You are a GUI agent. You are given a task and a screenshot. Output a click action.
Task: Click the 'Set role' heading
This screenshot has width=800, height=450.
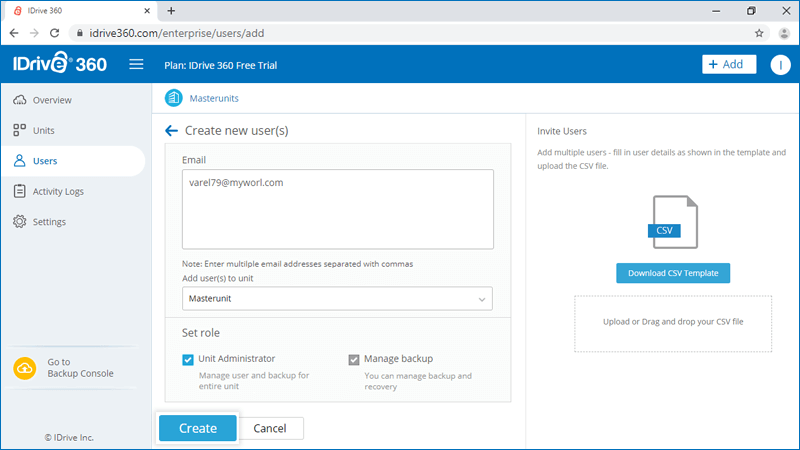201,333
